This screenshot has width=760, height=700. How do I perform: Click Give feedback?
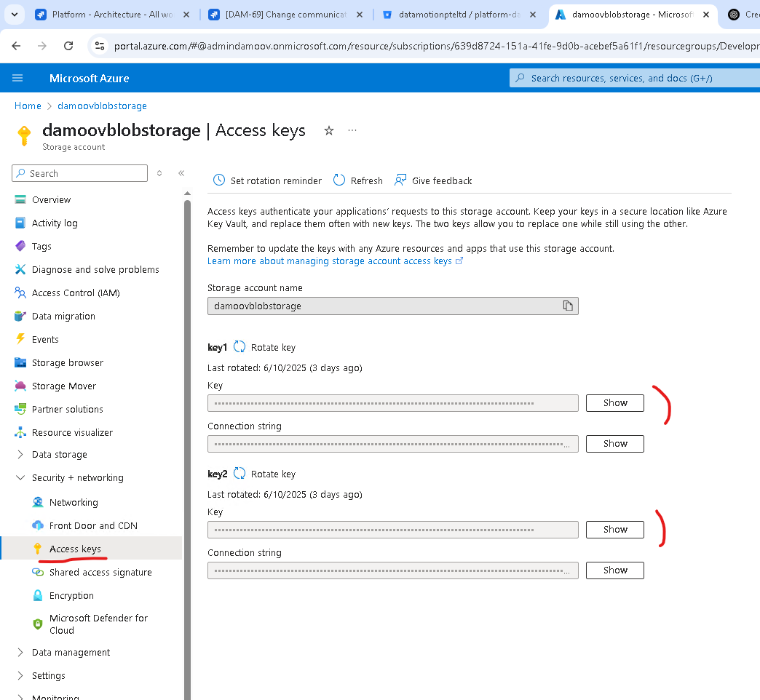click(433, 180)
